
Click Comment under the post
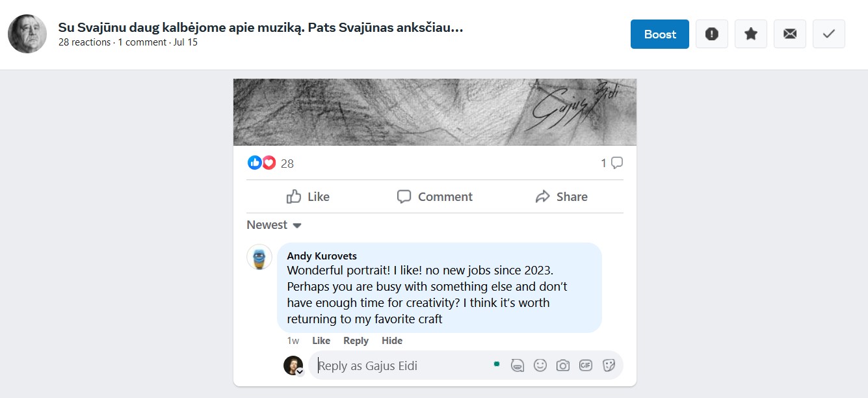pos(435,196)
